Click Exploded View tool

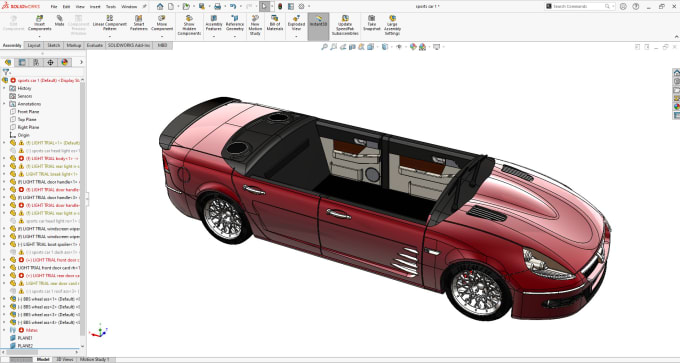coord(296,23)
